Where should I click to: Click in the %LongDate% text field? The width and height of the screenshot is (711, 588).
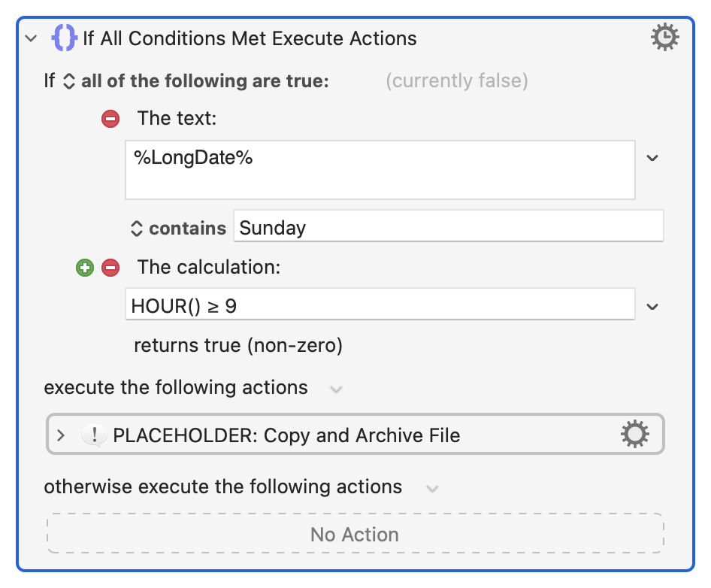click(380, 170)
